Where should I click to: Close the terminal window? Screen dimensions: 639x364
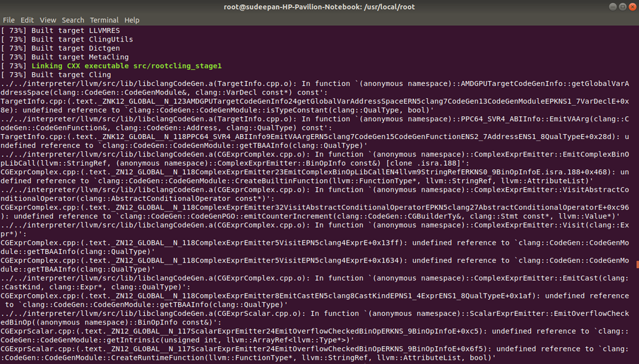click(x=633, y=7)
